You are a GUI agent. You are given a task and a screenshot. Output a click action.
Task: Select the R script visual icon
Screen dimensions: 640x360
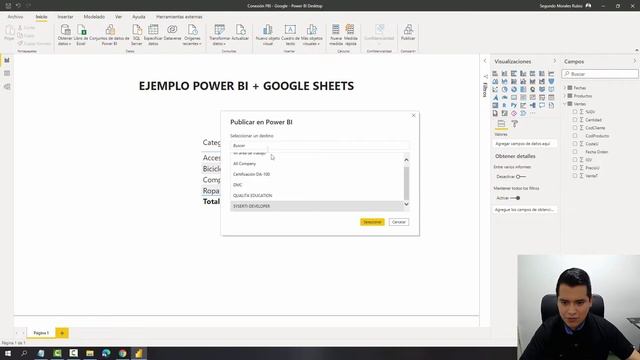point(504,105)
